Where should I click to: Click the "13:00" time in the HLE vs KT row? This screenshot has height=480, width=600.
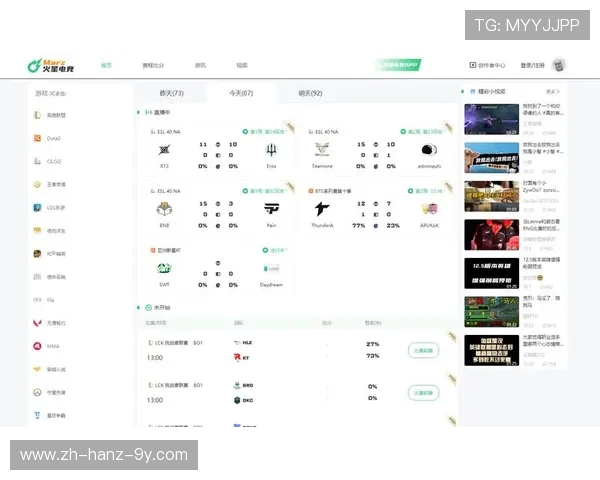click(x=155, y=358)
